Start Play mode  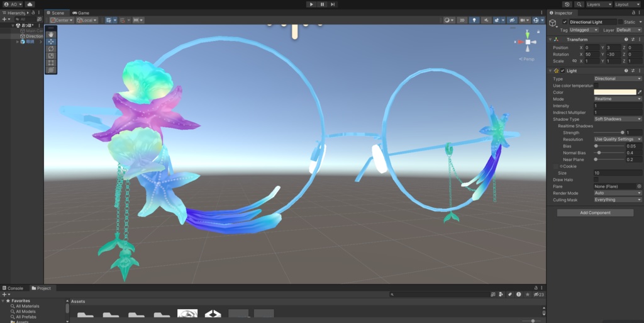(x=311, y=4)
